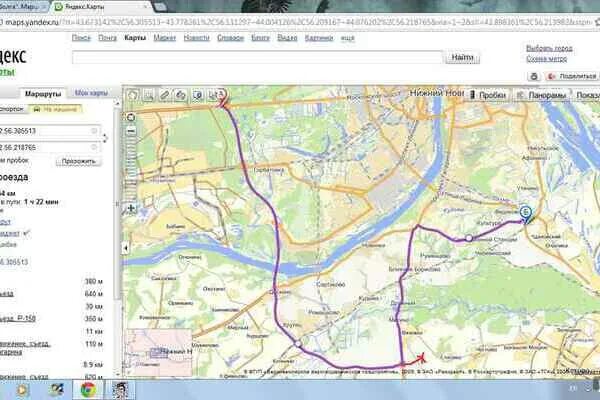Zoom in with the plus button
This screenshot has height=400, width=600.
click(x=131, y=209)
